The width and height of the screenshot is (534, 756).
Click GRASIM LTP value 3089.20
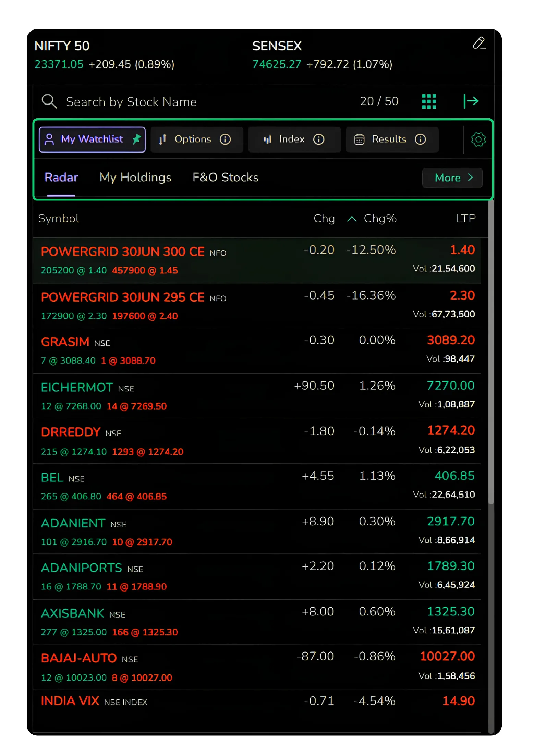pyautogui.click(x=450, y=340)
